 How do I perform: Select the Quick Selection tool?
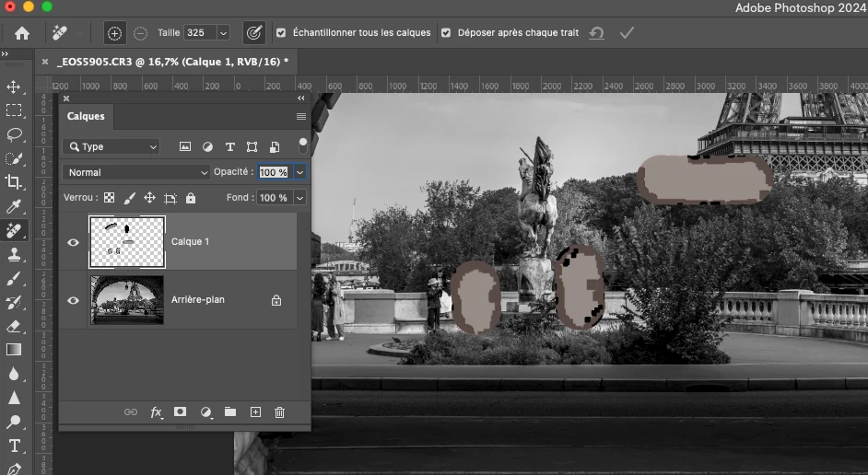[13, 158]
